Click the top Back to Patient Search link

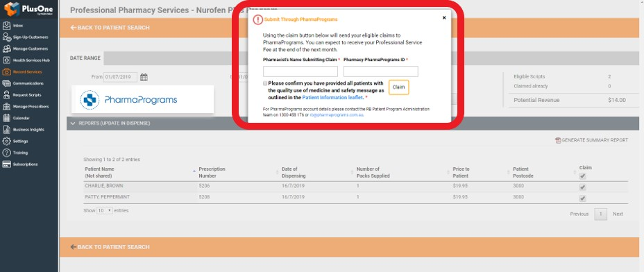[x=110, y=28]
